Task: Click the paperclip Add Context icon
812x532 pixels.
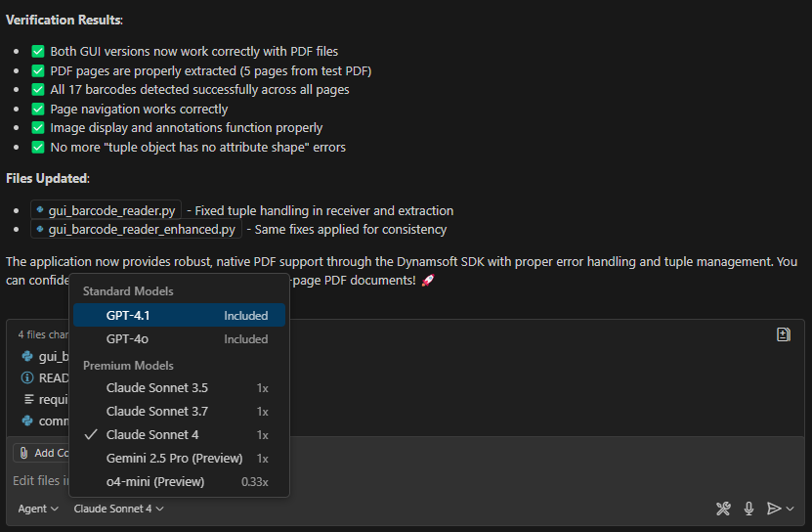Action: [x=23, y=453]
